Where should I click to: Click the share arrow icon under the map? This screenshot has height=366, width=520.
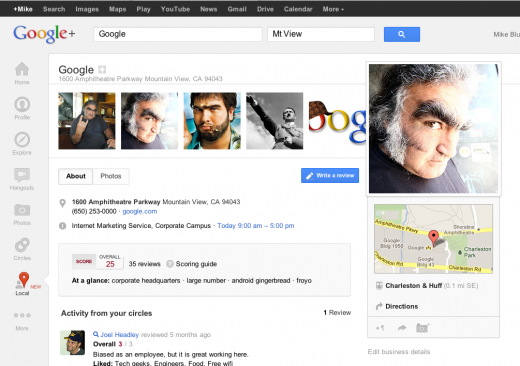[402, 328]
